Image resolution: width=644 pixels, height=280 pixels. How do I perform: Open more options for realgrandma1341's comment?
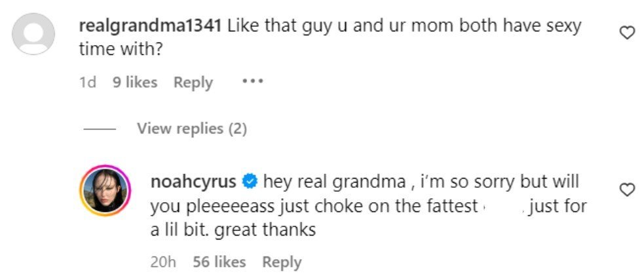coord(252,82)
